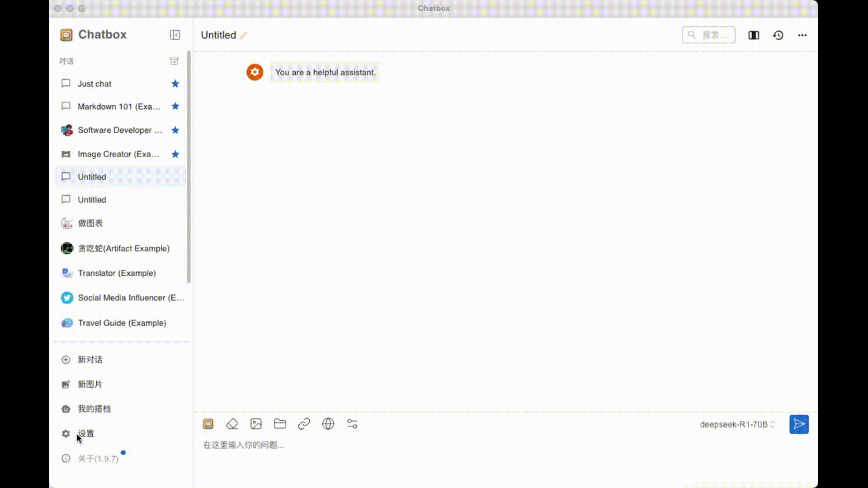Click the plus icon beside 新对话

coord(66,360)
